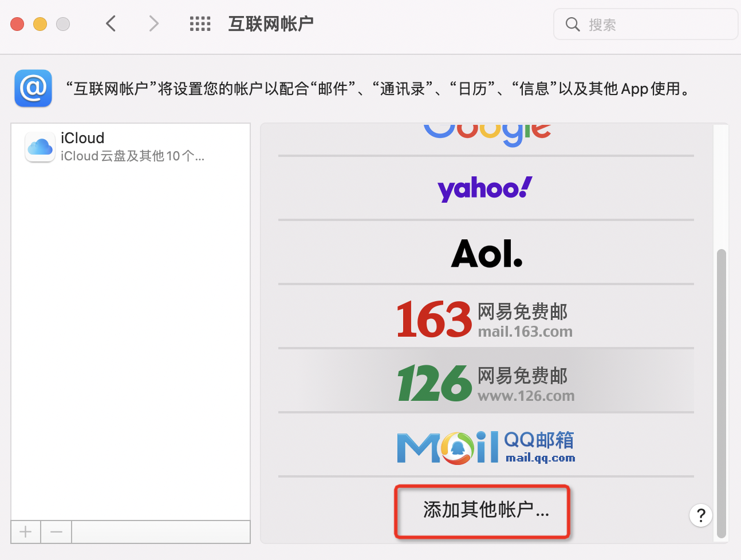
Task: Remove selected account with the minus button
Action: tap(56, 532)
